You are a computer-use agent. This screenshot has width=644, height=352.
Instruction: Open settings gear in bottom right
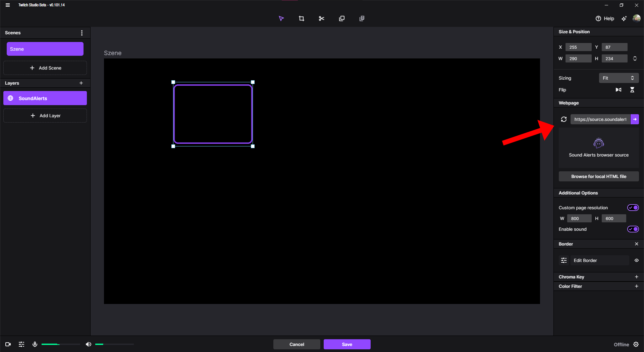[636, 344]
